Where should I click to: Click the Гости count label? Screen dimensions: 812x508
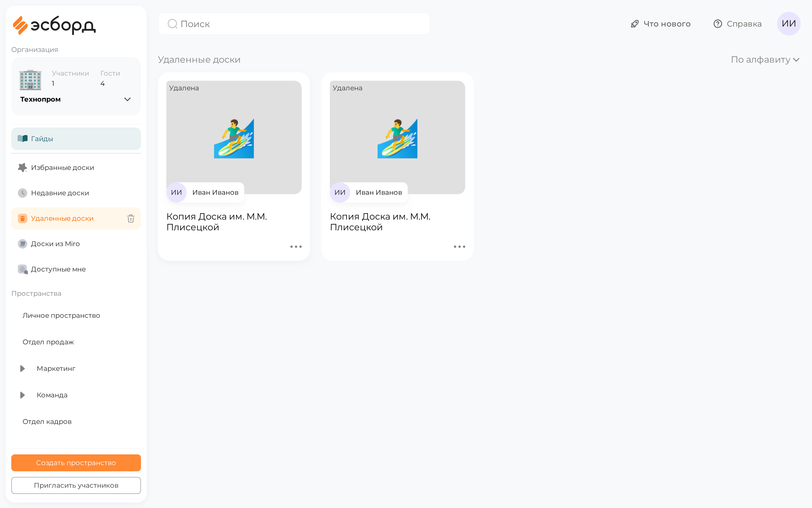coord(110,73)
